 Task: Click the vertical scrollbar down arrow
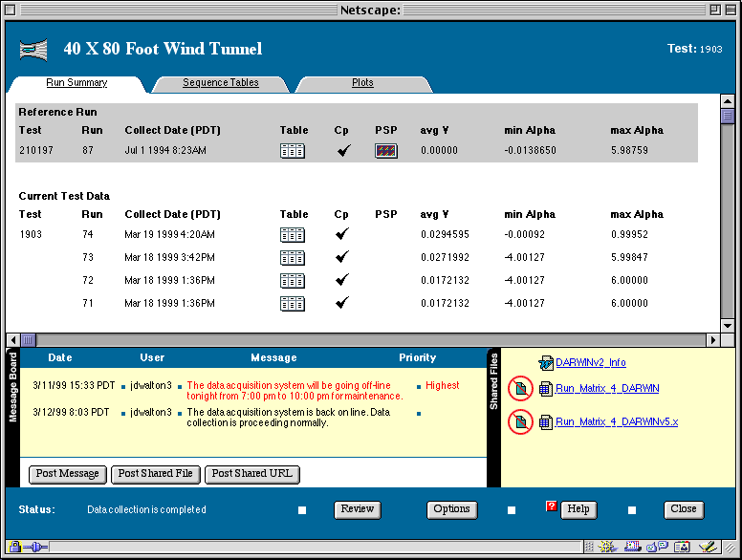pos(728,325)
